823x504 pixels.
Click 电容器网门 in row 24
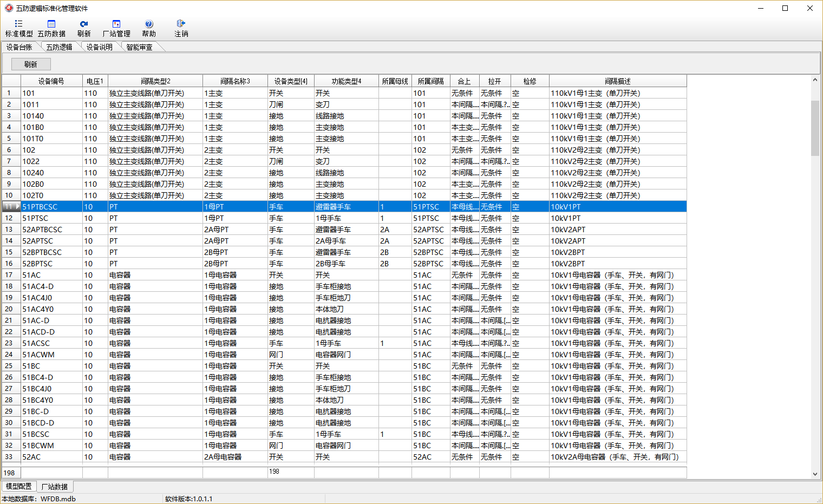point(347,355)
